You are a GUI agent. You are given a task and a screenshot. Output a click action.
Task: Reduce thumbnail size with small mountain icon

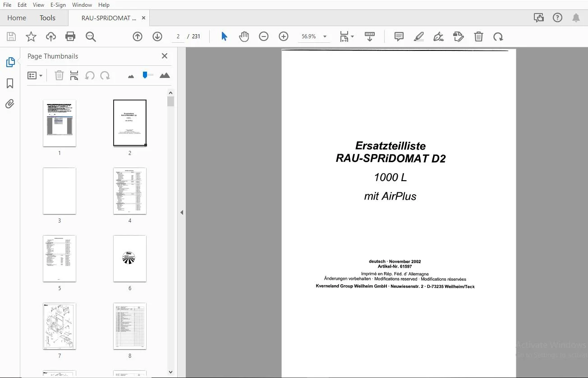(131, 76)
